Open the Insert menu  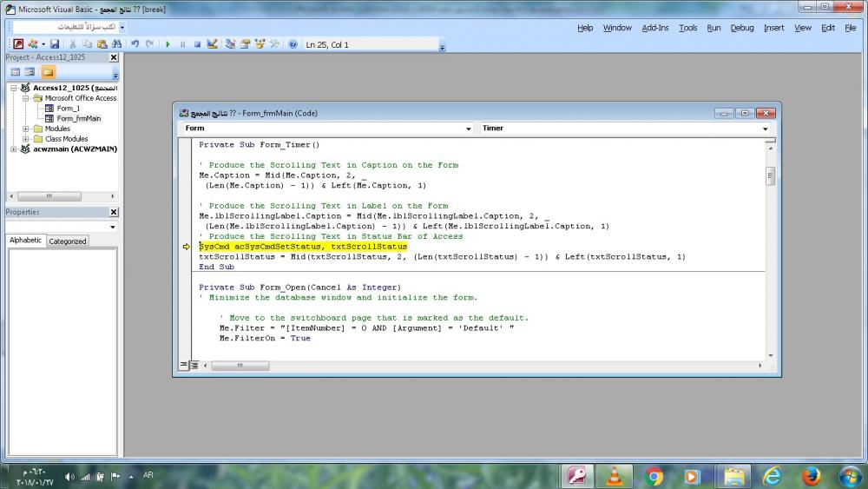click(774, 28)
